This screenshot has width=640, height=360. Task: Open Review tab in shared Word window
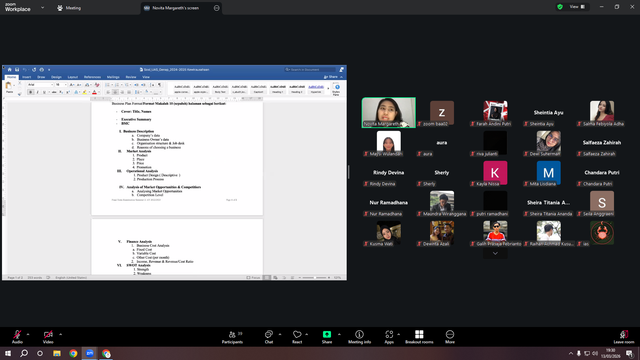(x=131, y=77)
